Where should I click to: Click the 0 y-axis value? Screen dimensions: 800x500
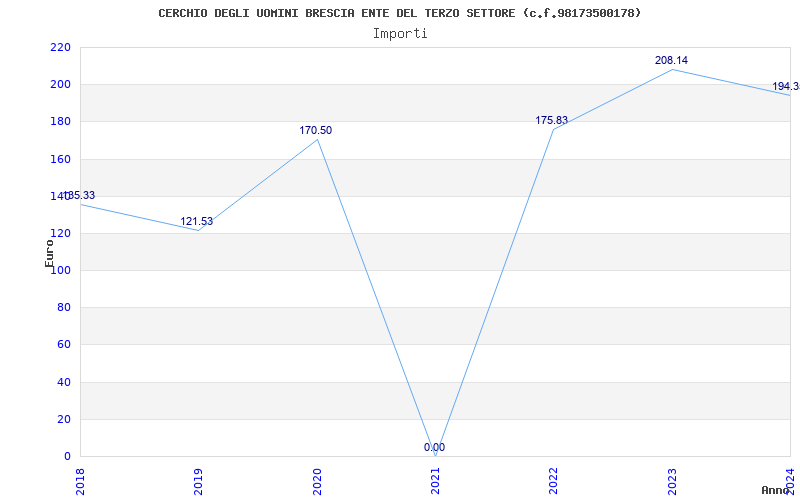(67, 457)
